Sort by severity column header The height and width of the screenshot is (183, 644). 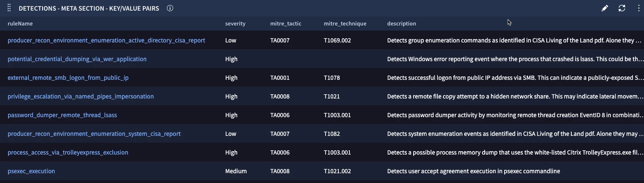tap(235, 24)
